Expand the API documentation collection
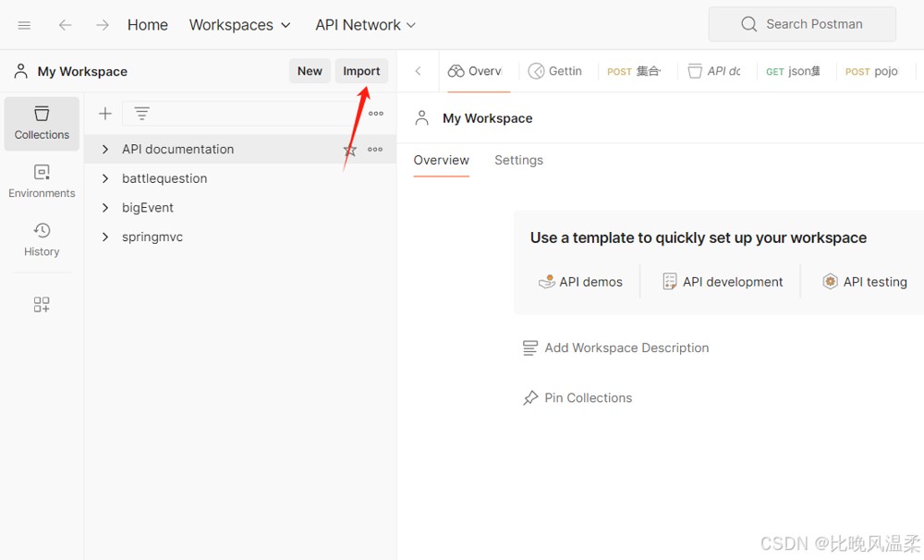This screenshot has height=560, width=924. (105, 150)
